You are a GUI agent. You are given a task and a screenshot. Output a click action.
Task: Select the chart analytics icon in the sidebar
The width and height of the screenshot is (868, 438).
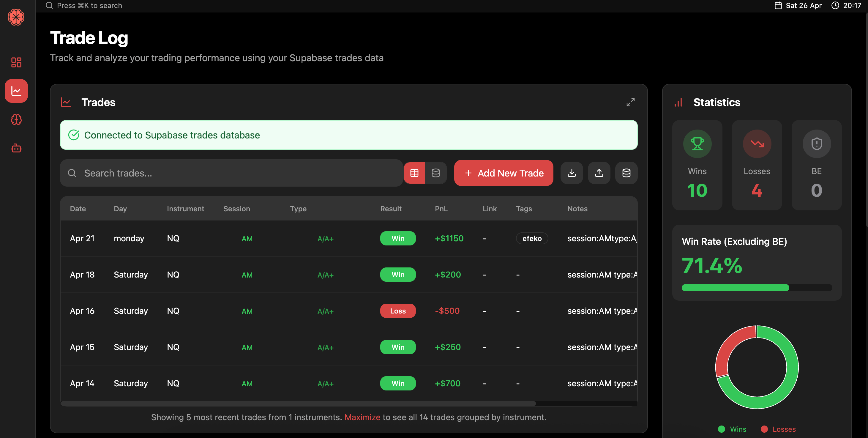tap(16, 91)
